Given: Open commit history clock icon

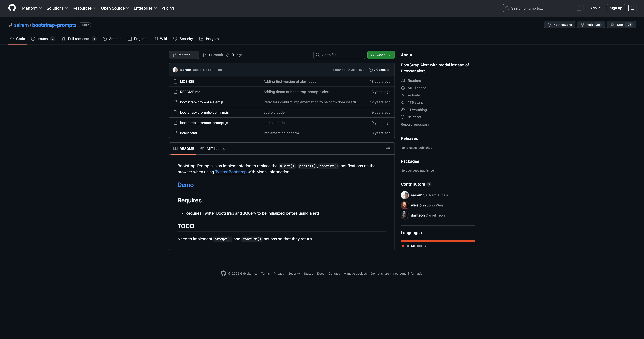Looking at the screenshot, I should 370,70.
